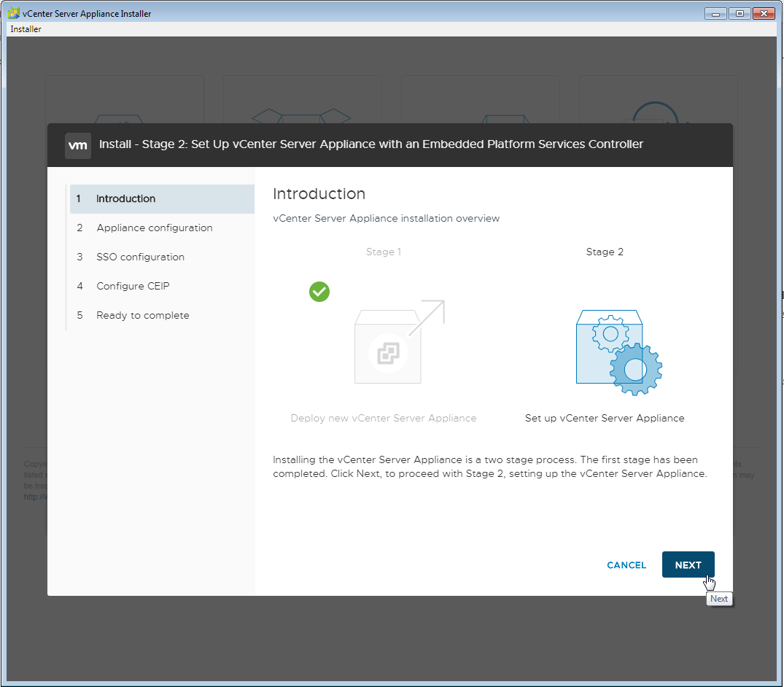
Task: Click the NEXT button
Action: tap(688, 565)
